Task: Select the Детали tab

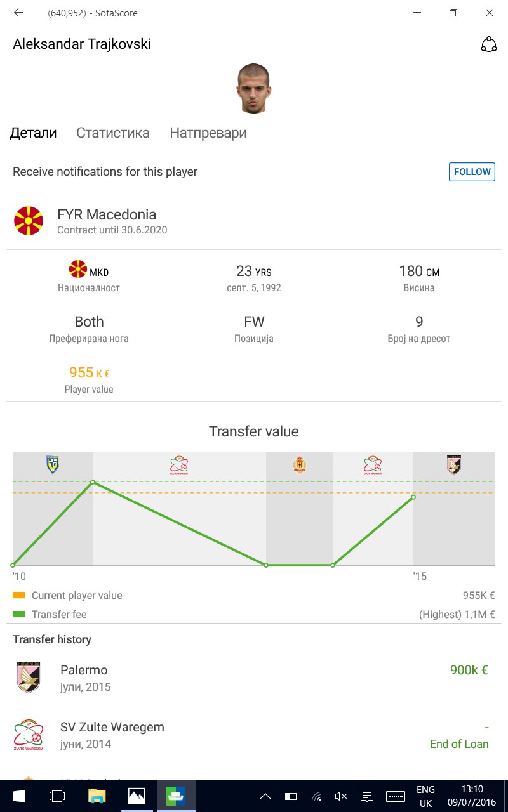Action: click(35, 133)
